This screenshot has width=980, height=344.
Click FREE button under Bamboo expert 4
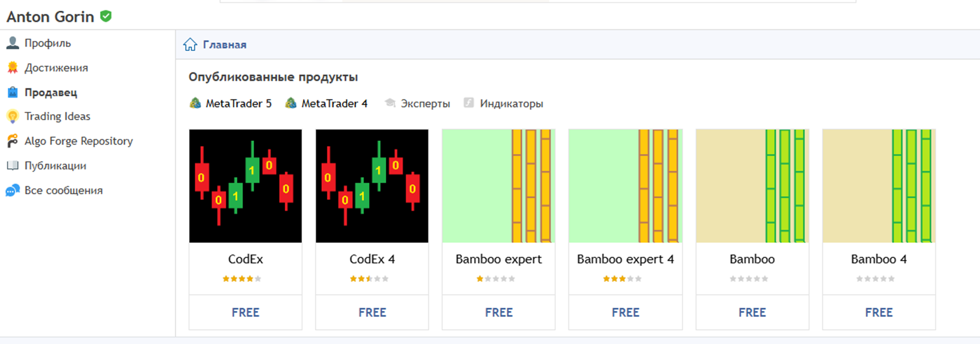click(x=625, y=312)
